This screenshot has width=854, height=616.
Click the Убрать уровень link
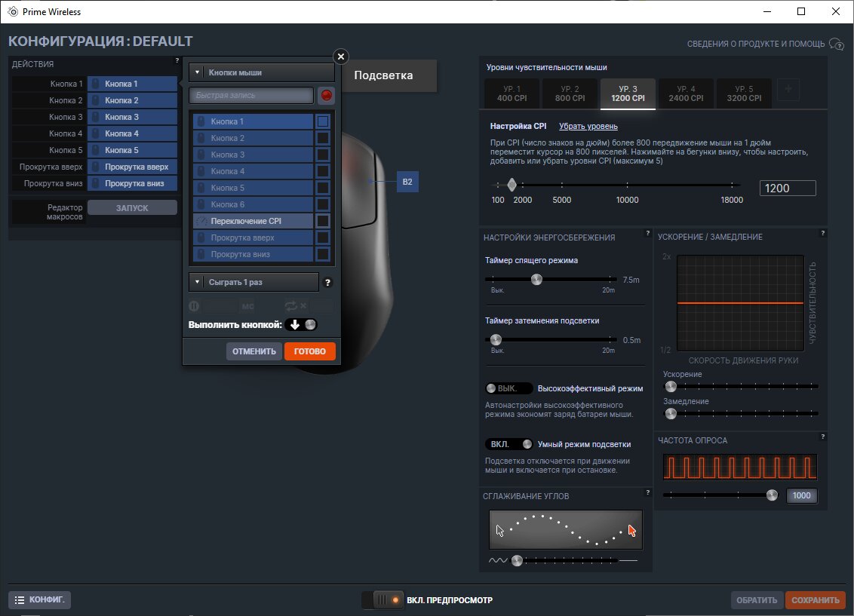tap(588, 126)
